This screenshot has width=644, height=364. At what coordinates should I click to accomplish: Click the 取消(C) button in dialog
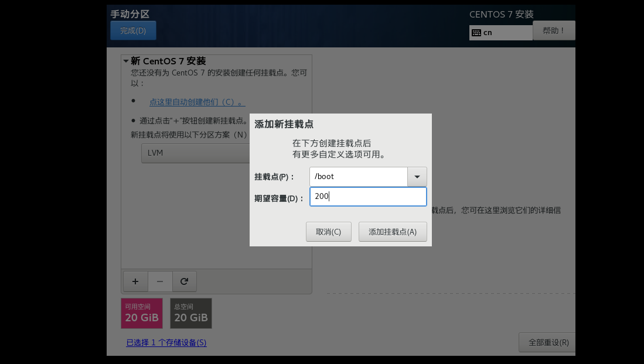point(329,232)
